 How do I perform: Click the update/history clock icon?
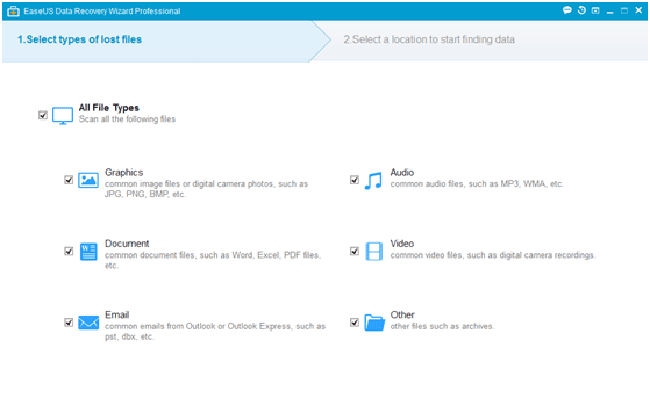(x=582, y=10)
